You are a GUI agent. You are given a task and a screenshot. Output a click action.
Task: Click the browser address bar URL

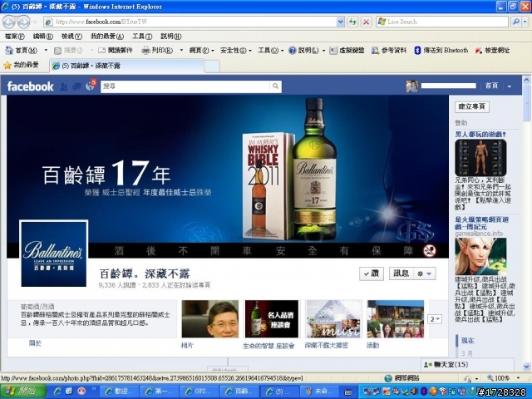tap(195, 22)
